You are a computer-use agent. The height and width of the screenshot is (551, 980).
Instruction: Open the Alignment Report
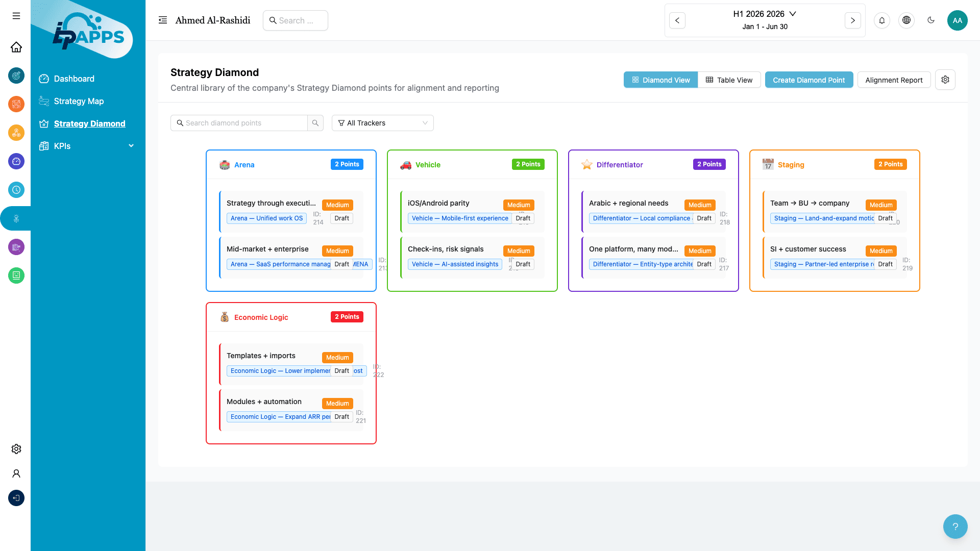click(894, 80)
